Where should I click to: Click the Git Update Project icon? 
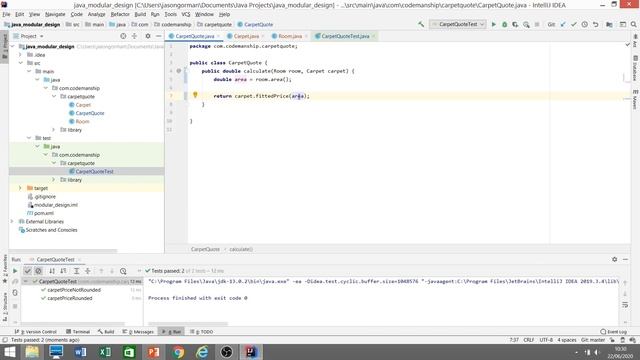pos(563,24)
